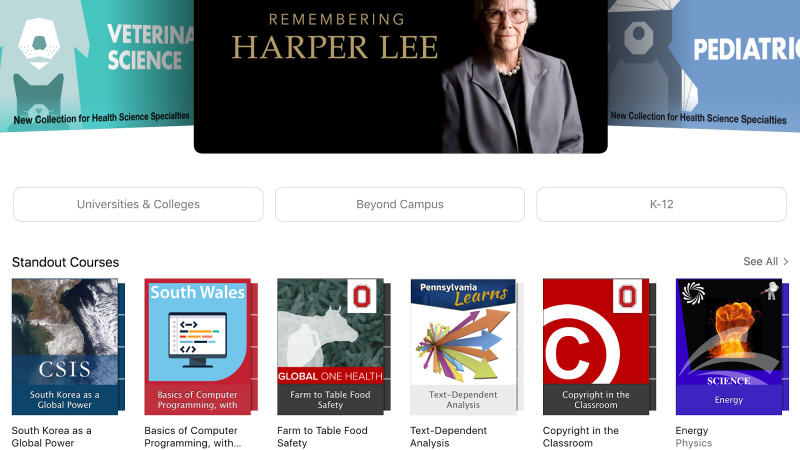Screen dimensions: 800x450
Task: Open the Remembering Harper Lee banner
Action: (401, 77)
